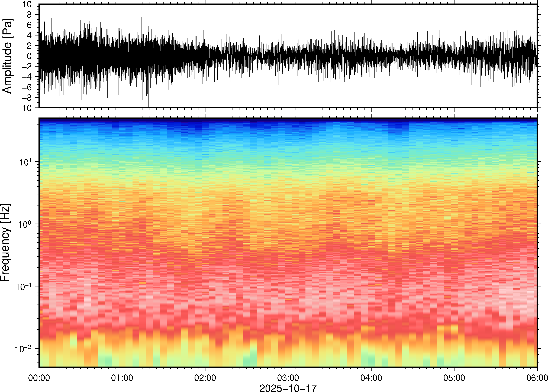Click the 0 amplitude tick label
Viewport: 548px width, 392px height.
coord(29,56)
